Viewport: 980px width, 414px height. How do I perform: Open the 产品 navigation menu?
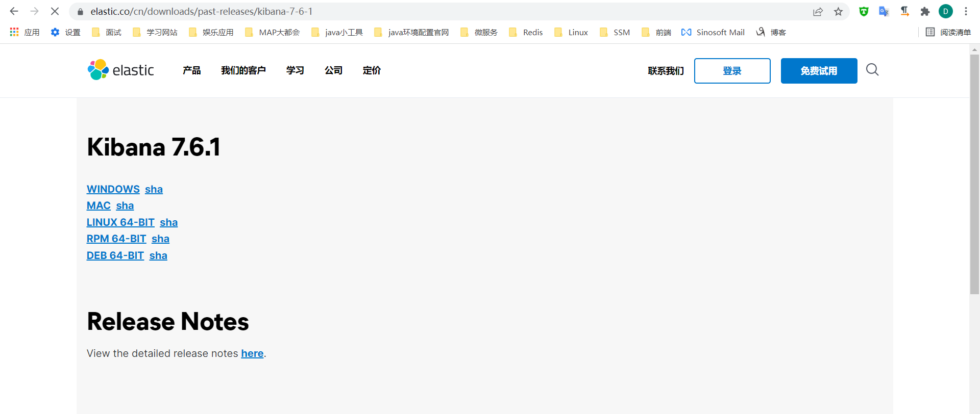[191, 70]
